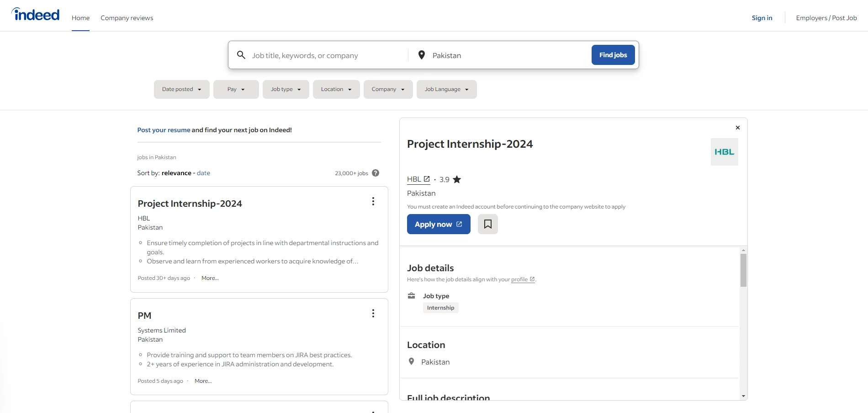Open Employers / Post Job link
Viewport: 868px width, 413px height.
(826, 18)
